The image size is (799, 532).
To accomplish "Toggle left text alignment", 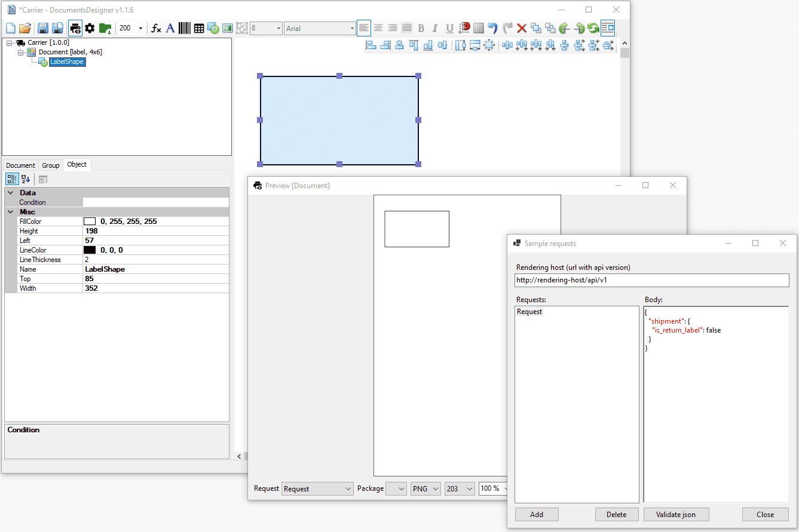I will click(364, 28).
